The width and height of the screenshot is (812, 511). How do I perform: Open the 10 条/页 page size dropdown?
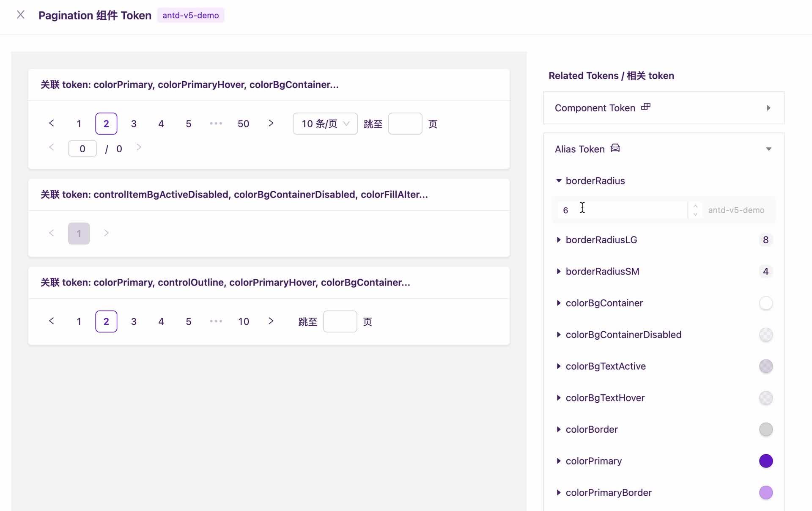(x=325, y=124)
